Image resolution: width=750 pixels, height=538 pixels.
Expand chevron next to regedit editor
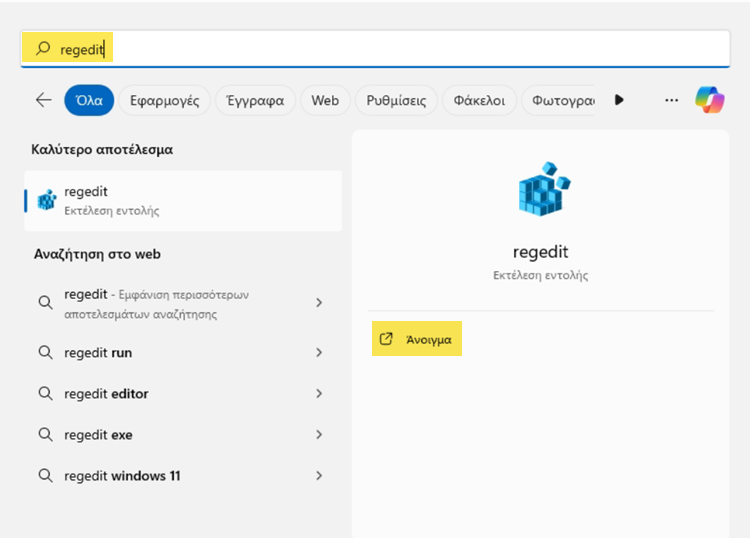(x=319, y=393)
